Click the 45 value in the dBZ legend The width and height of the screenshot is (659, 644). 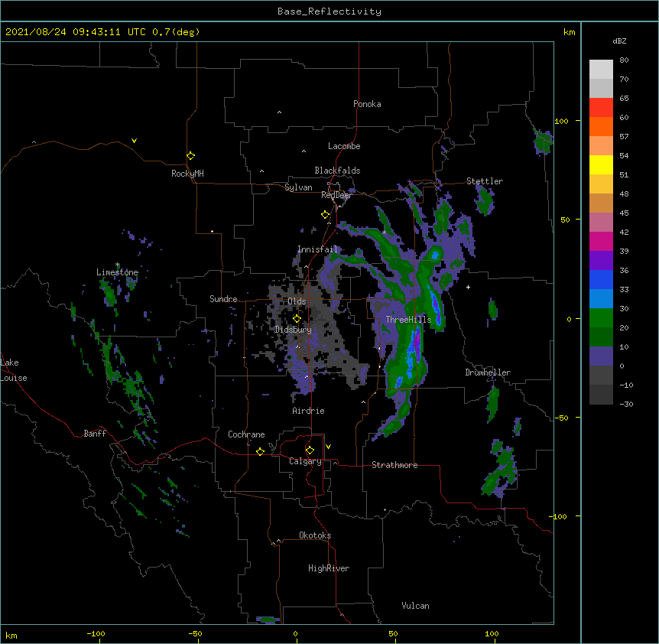pyautogui.click(x=624, y=213)
